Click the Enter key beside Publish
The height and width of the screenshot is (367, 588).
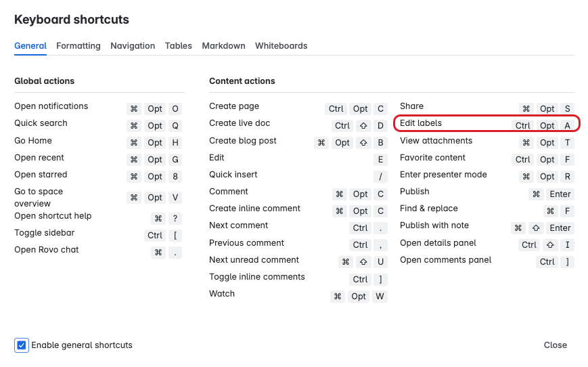[560, 194]
